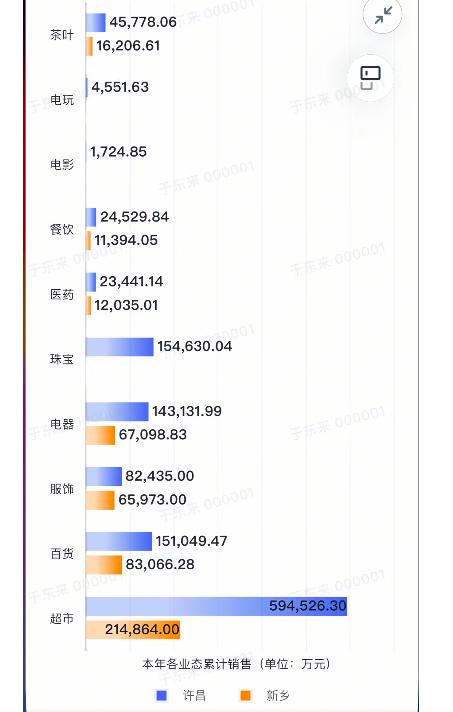Click the blue 许昌 legend swatch

click(161, 695)
